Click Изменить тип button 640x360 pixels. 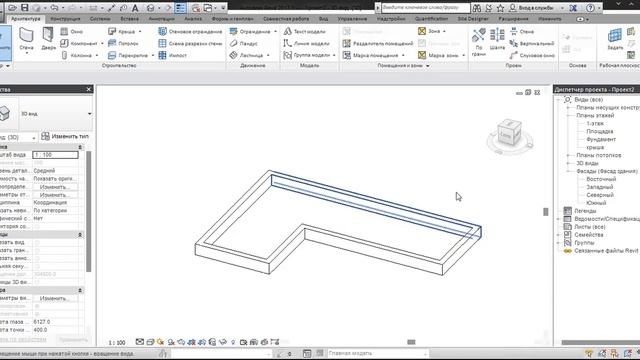(x=65, y=136)
